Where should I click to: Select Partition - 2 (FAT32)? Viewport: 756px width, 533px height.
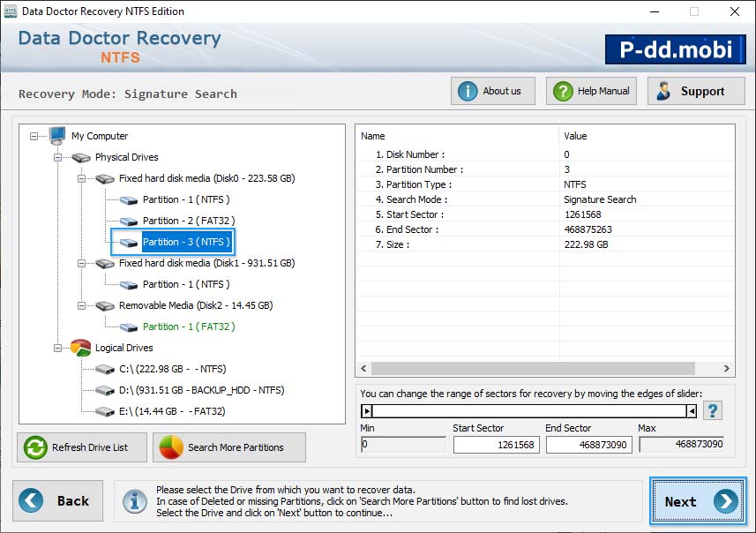[x=189, y=221]
